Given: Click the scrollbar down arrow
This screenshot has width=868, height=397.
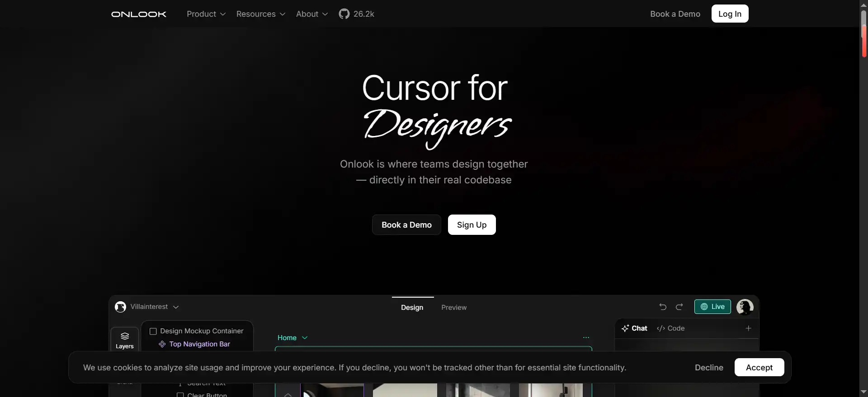Looking at the screenshot, I should point(863,392).
